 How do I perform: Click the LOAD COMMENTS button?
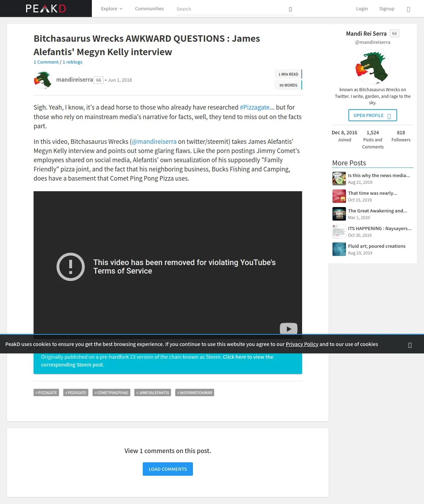168,469
